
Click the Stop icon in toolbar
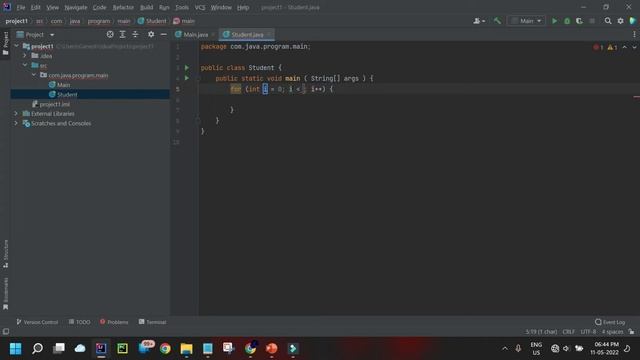592,21
